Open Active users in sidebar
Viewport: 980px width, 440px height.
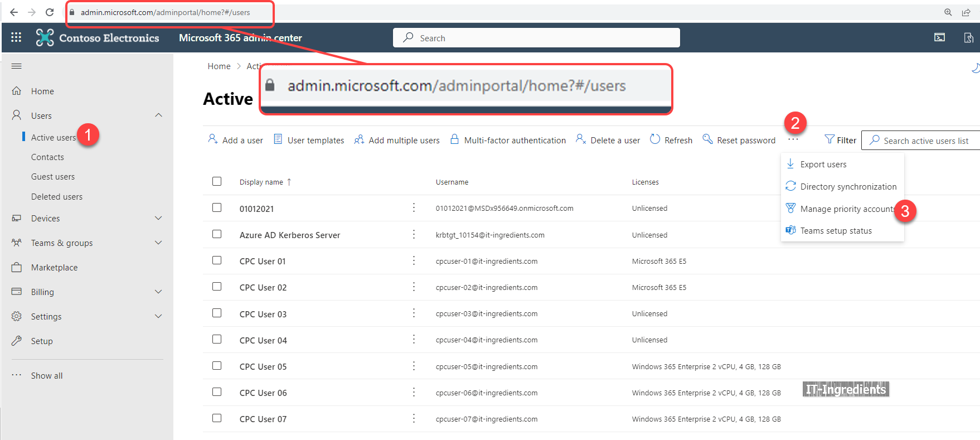[54, 138]
